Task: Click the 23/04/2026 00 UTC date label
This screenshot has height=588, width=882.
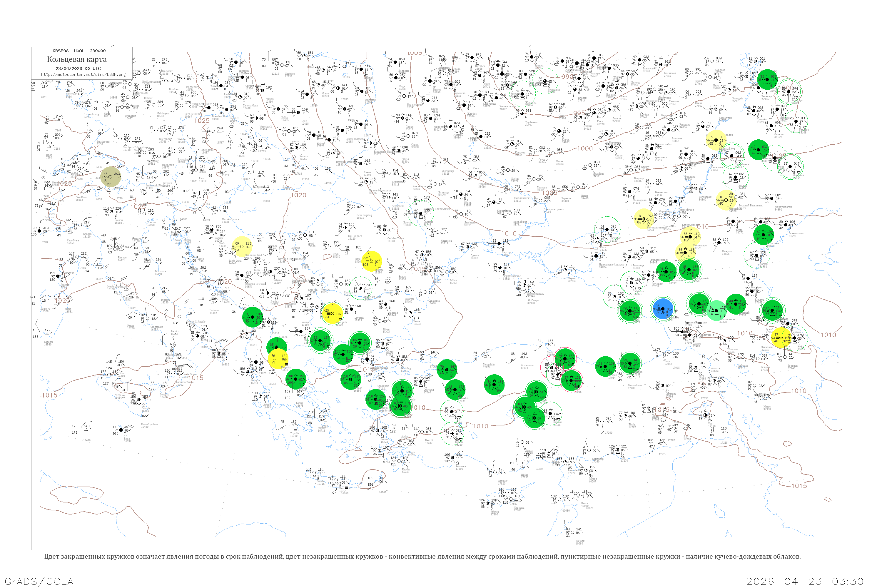Action: [78, 69]
